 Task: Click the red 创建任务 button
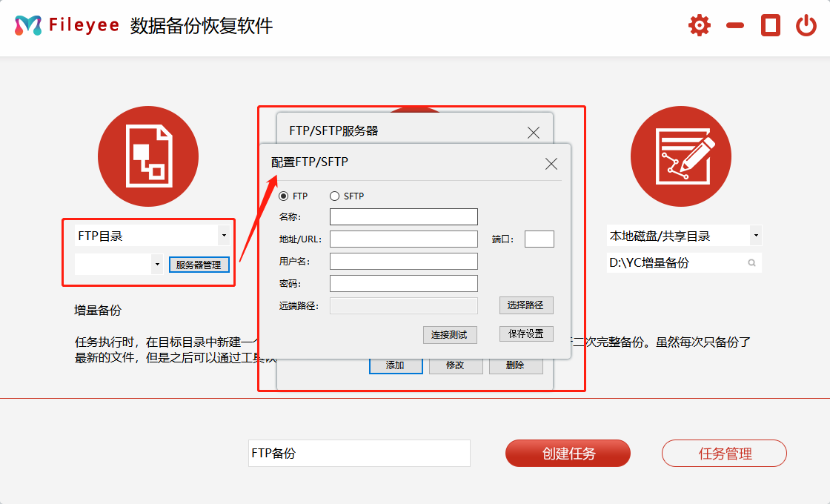click(567, 453)
